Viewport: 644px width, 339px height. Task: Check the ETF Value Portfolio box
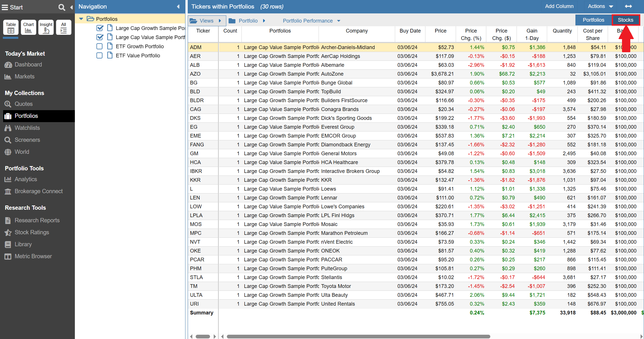point(99,55)
